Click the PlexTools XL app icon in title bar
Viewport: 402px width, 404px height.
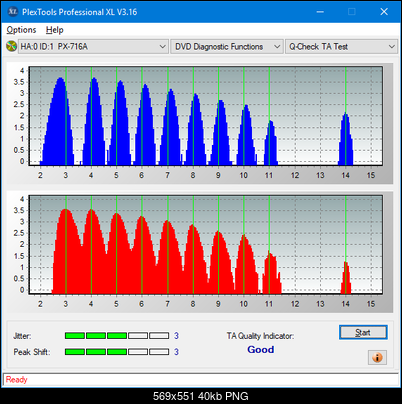click(12, 12)
